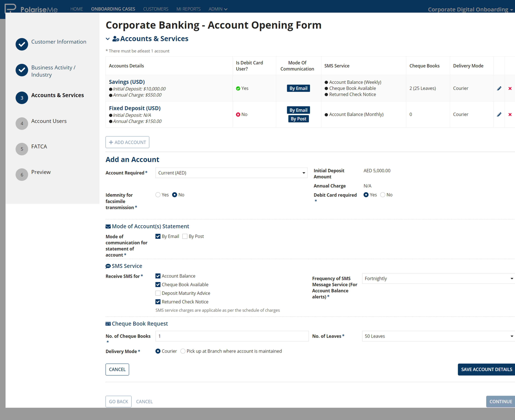The image size is (515, 420).
Task: Edit the Fixed Deposit (USD) account row
Action: 499,114
